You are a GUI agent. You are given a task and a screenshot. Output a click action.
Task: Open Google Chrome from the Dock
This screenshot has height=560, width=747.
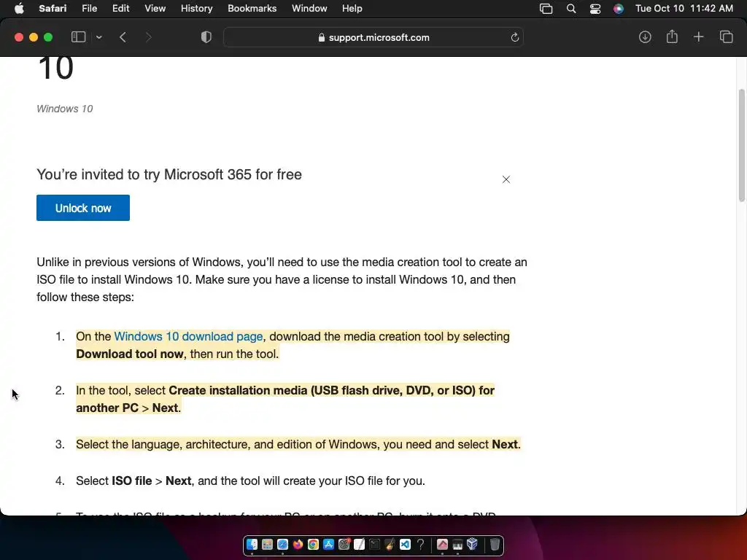[313, 544]
